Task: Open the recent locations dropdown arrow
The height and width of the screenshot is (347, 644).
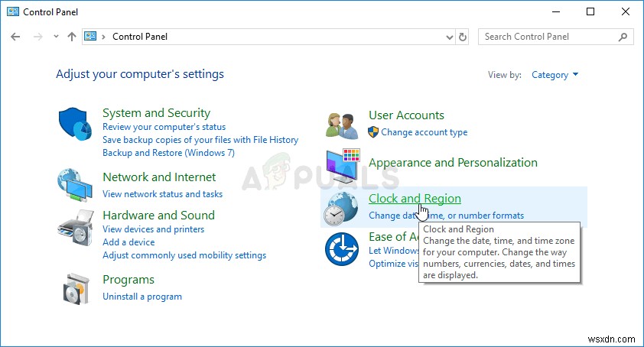Action: pos(56,37)
